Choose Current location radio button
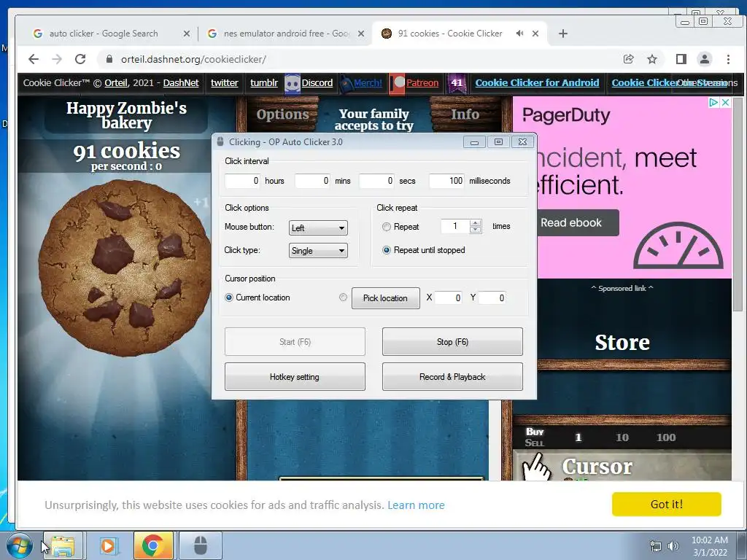The width and height of the screenshot is (747, 560). tap(228, 297)
